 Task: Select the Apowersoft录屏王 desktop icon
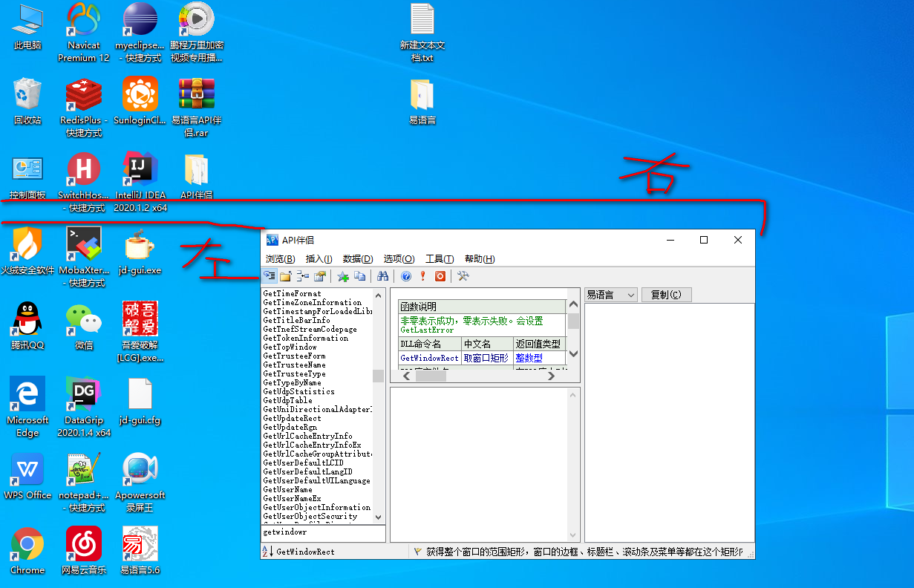(140, 483)
